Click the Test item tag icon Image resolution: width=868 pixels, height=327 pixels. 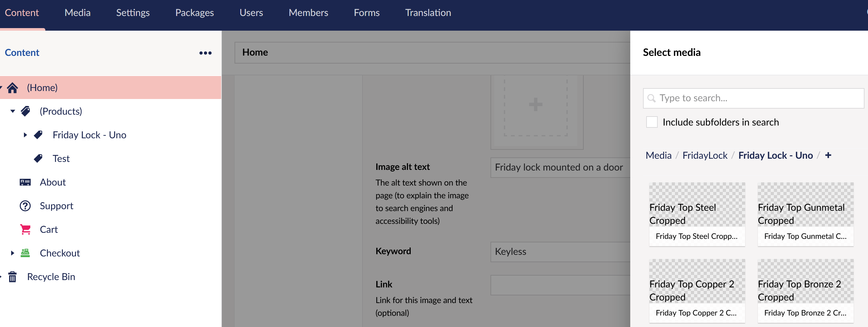click(x=38, y=158)
